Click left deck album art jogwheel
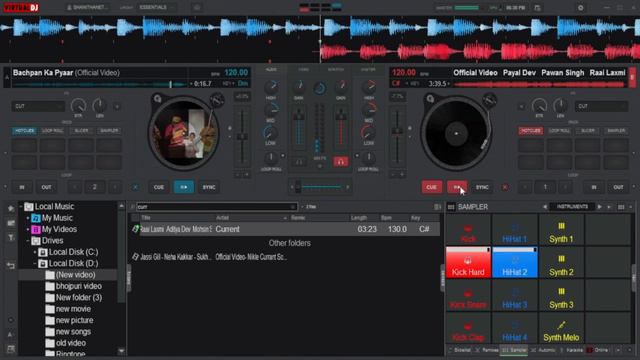 (x=183, y=133)
